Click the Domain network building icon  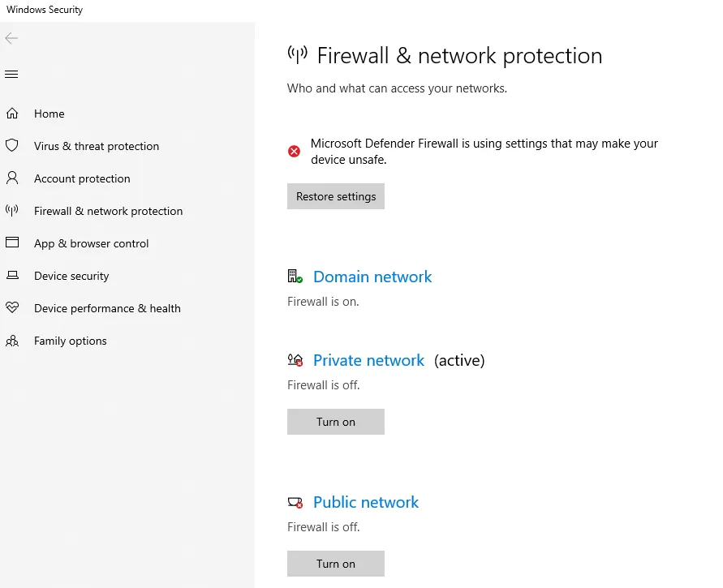tap(295, 277)
